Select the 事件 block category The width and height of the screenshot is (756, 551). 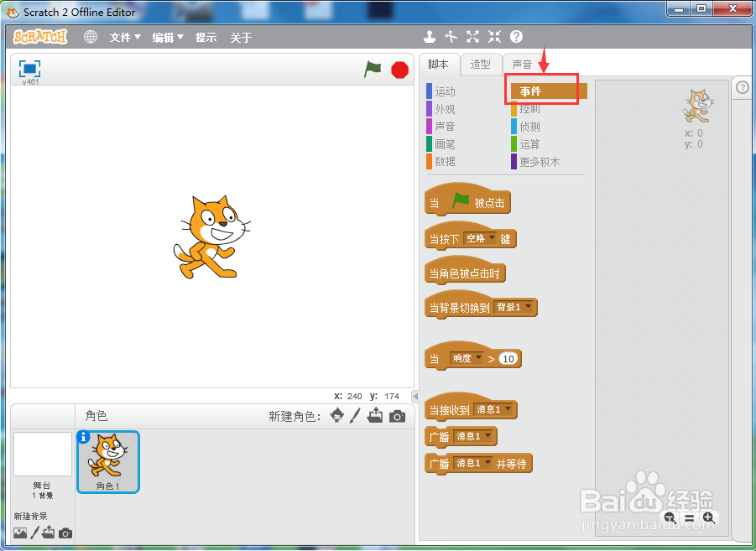click(x=549, y=91)
